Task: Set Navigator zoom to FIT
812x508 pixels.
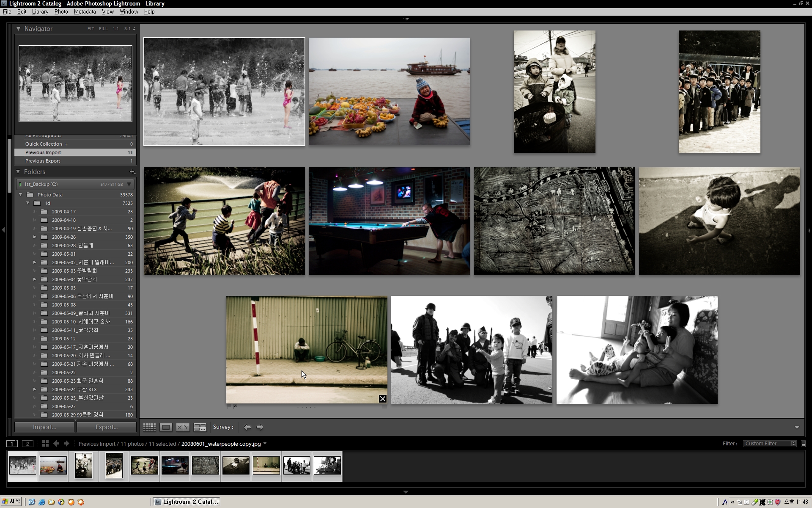Action: coord(91,29)
